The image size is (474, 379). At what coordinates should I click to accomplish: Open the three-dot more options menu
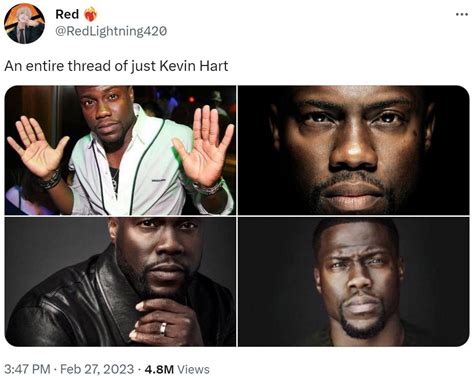[x=462, y=14]
